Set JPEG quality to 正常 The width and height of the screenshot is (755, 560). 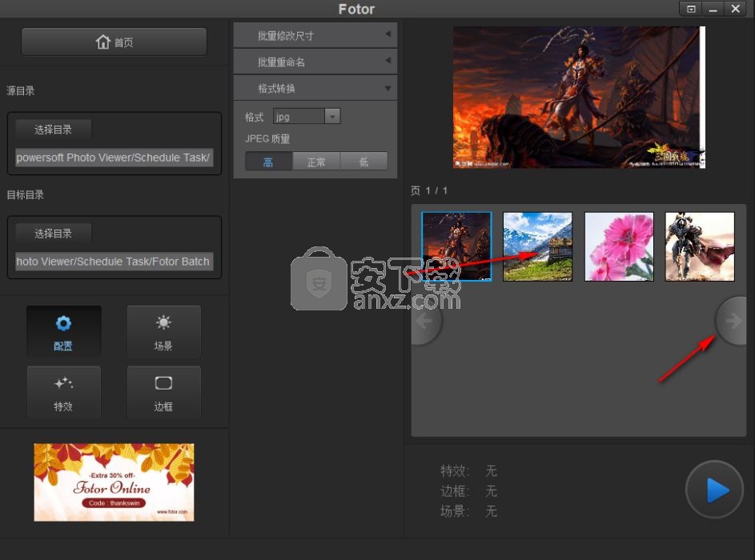point(316,162)
